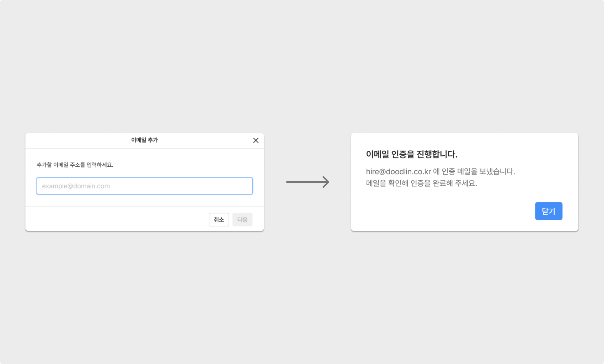Click the example@domain.com email input field
Image resolution: width=604 pixels, height=364 pixels.
(144, 186)
